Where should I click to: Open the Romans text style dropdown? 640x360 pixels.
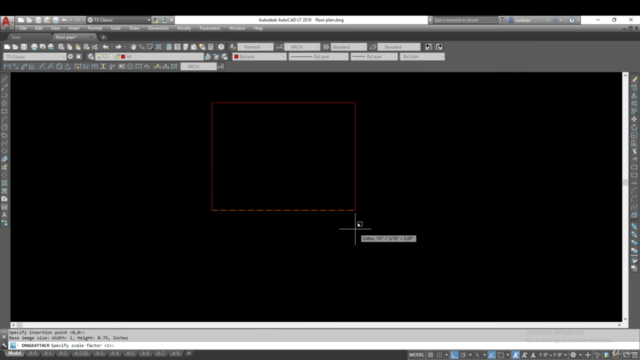tap(256, 47)
